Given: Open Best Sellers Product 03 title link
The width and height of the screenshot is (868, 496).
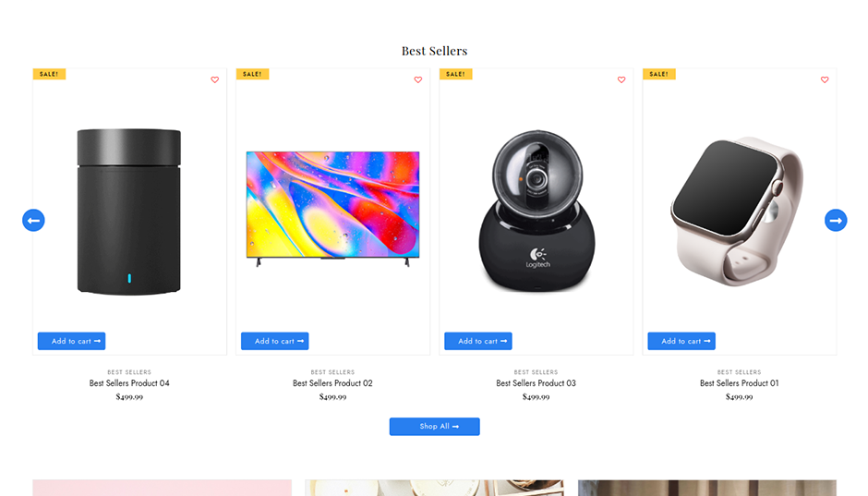Looking at the screenshot, I should pos(536,383).
